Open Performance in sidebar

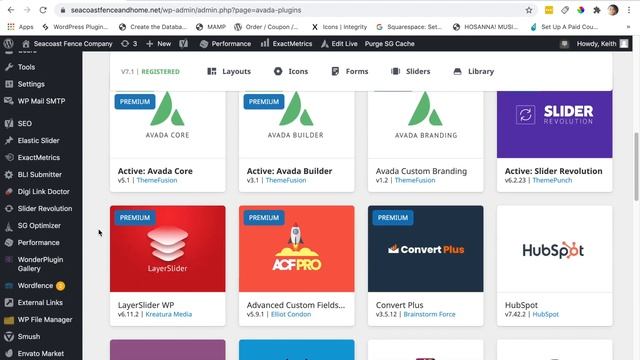pos(38,242)
